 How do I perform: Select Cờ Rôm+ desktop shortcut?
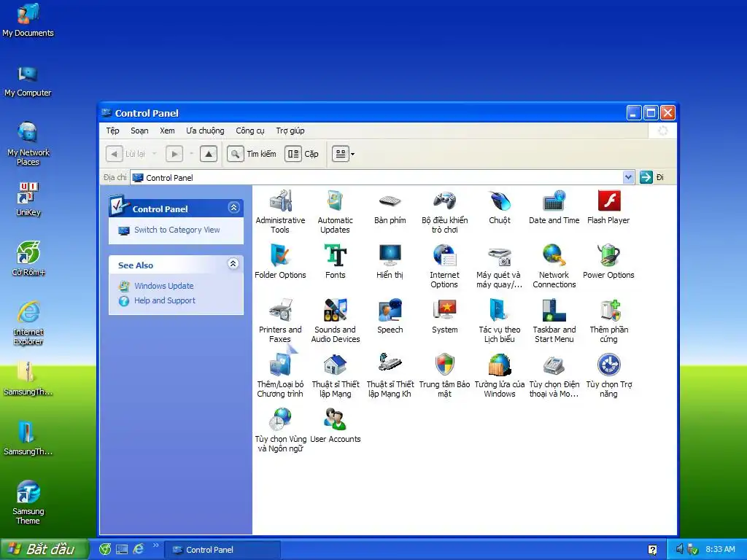pyautogui.click(x=28, y=259)
